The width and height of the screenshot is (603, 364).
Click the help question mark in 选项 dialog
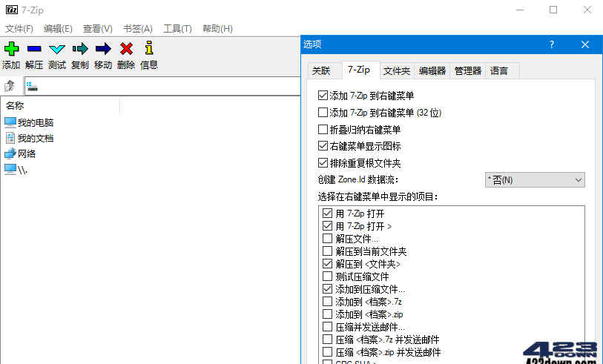[x=552, y=44]
